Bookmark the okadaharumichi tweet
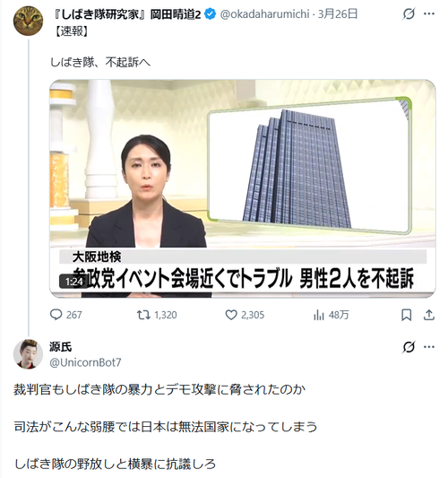448x478 pixels. click(x=406, y=315)
